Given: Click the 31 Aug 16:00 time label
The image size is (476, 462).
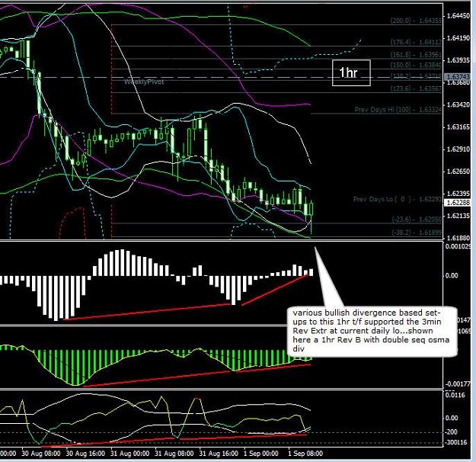Looking at the screenshot, I should pyautogui.click(x=219, y=454).
